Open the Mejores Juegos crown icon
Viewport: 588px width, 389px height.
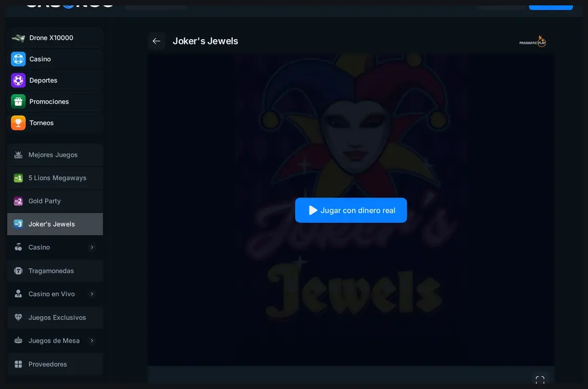18,155
